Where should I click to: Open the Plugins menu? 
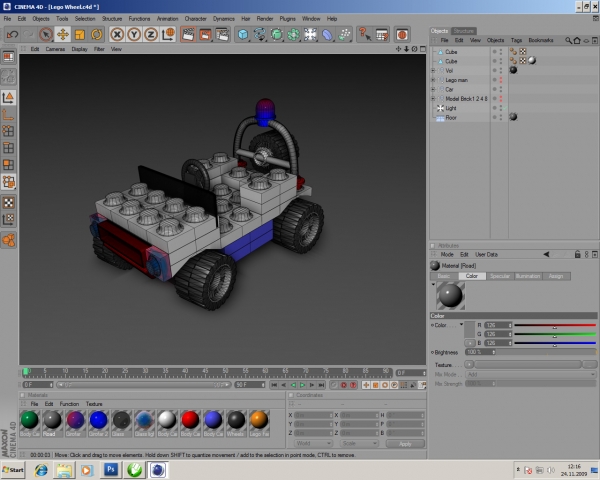[287, 18]
